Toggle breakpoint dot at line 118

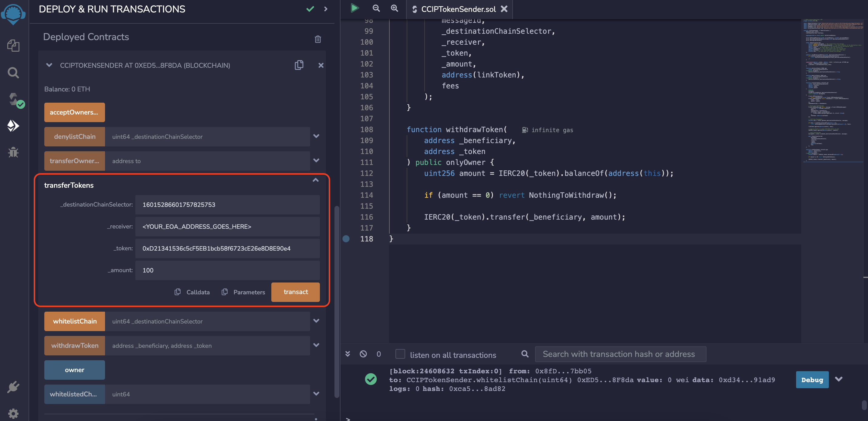[x=346, y=239]
